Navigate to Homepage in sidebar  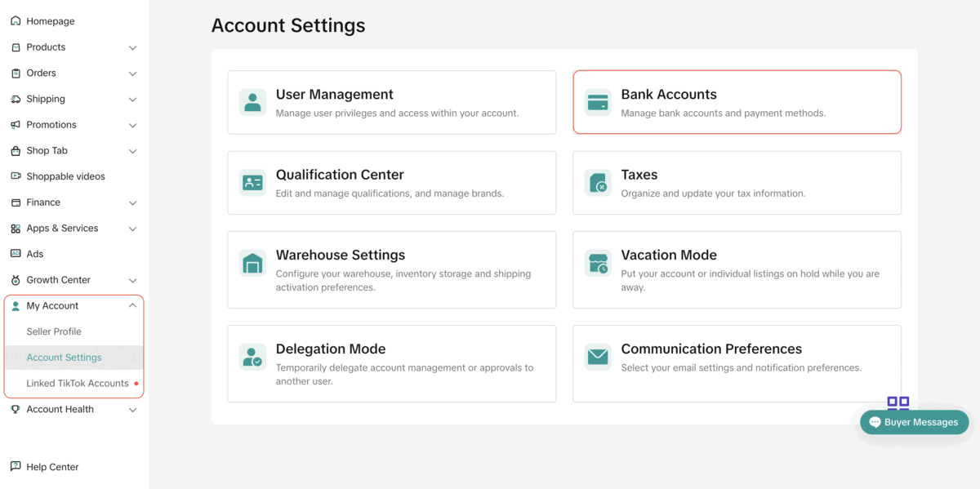pyautogui.click(x=50, y=21)
